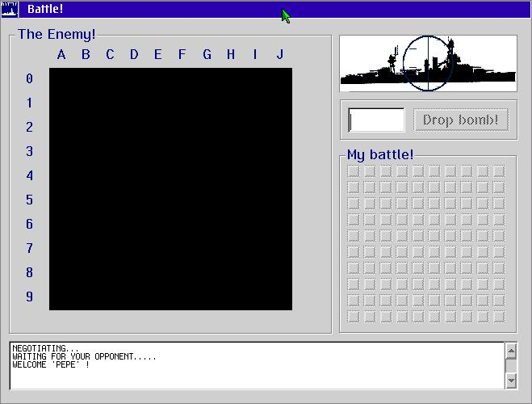Click the 'NEGOTIATING...' log line
The image size is (532, 404).
[45, 348]
